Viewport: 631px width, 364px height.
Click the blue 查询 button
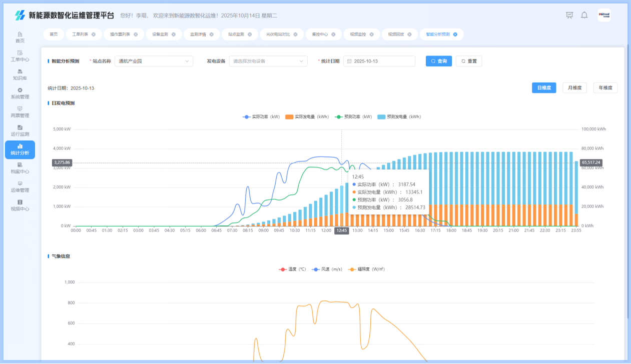(x=439, y=61)
